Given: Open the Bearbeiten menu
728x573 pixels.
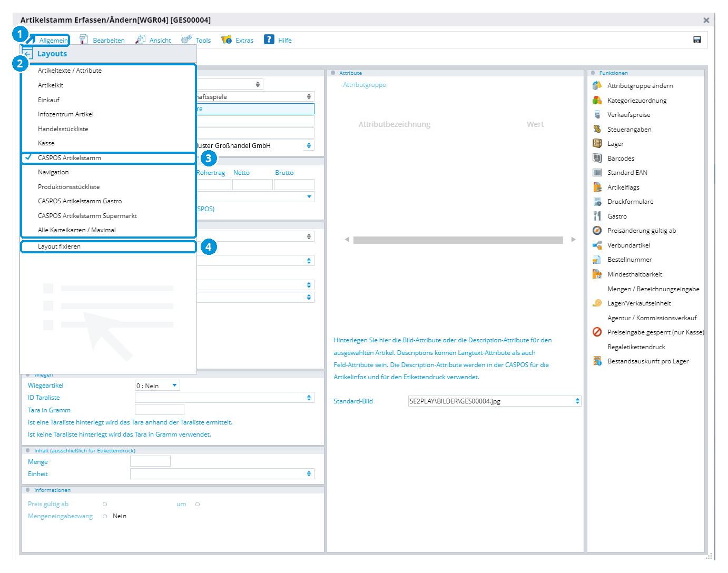Looking at the screenshot, I should coord(102,40).
